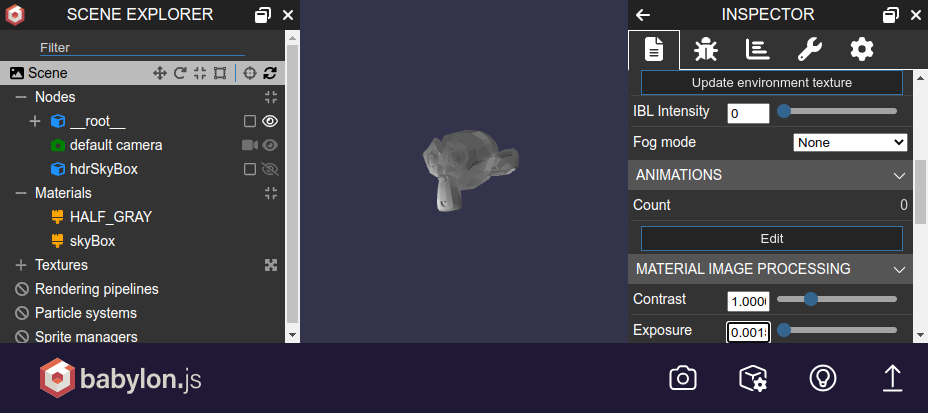Click the green camera icon of default camera
The width and height of the screenshot is (928, 413).
coord(57,146)
